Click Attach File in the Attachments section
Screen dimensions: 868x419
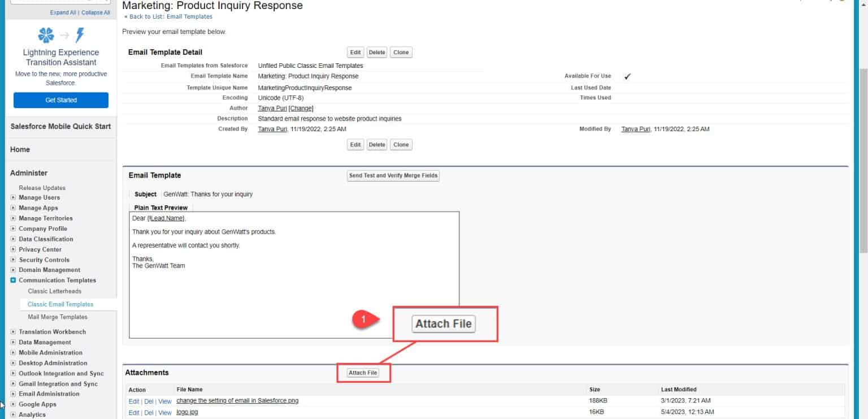click(363, 373)
